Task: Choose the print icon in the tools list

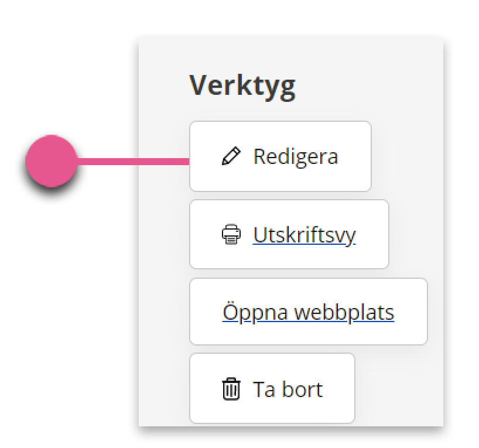Action: [x=231, y=234]
